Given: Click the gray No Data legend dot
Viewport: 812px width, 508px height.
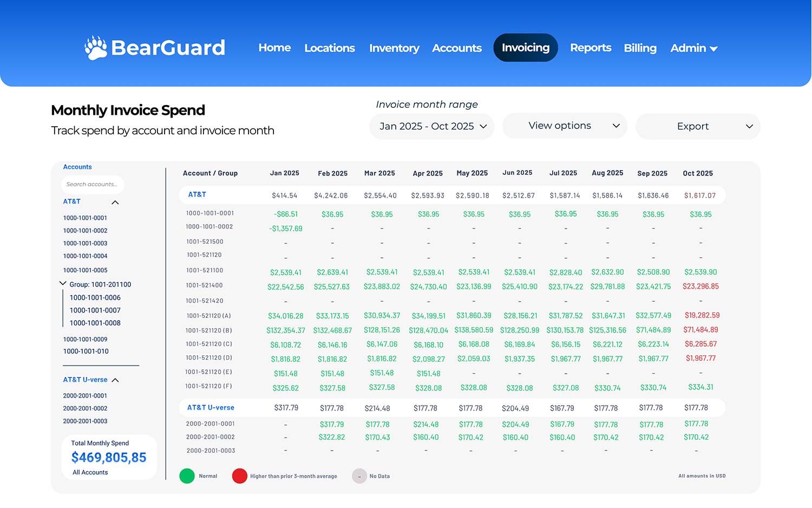Looking at the screenshot, I should coord(359,476).
